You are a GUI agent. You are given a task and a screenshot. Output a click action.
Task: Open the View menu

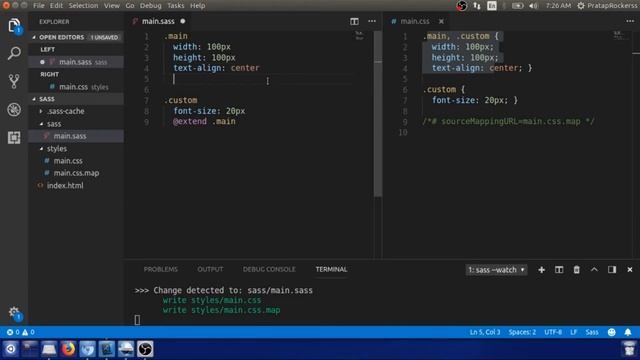tap(111, 6)
